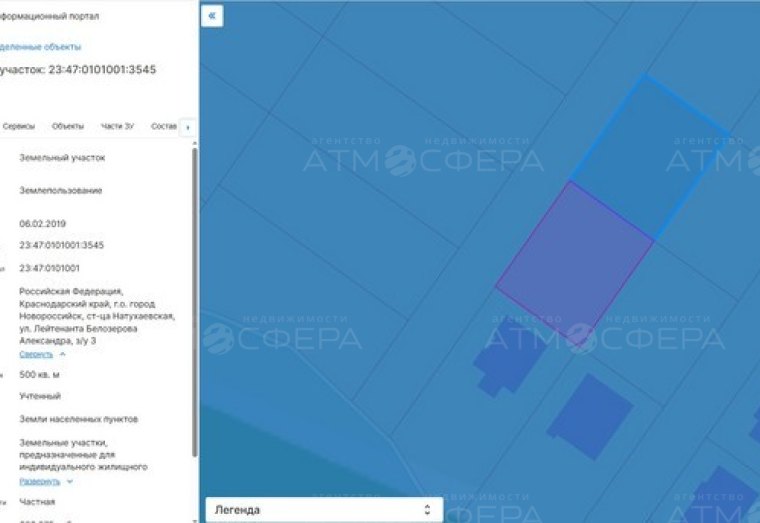The image size is (760, 523).
Task: Select the Состав tab
Action: (x=164, y=127)
